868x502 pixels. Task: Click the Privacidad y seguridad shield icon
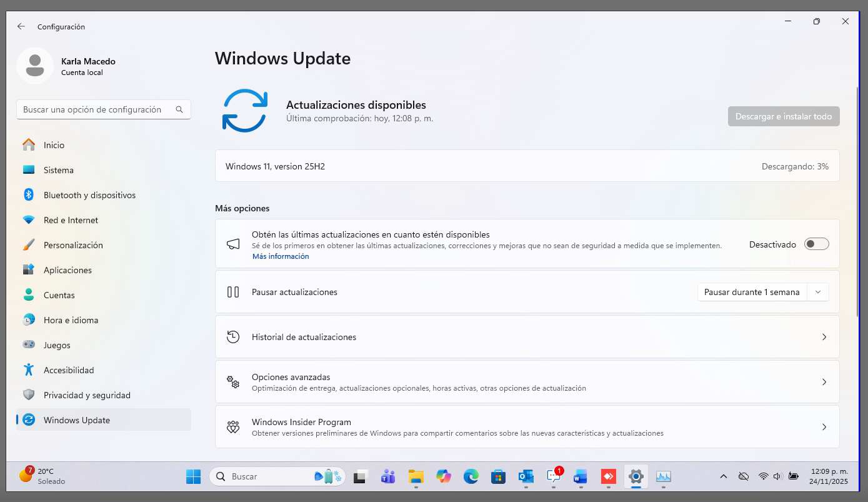pyautogui.click(x=29, y=395)
